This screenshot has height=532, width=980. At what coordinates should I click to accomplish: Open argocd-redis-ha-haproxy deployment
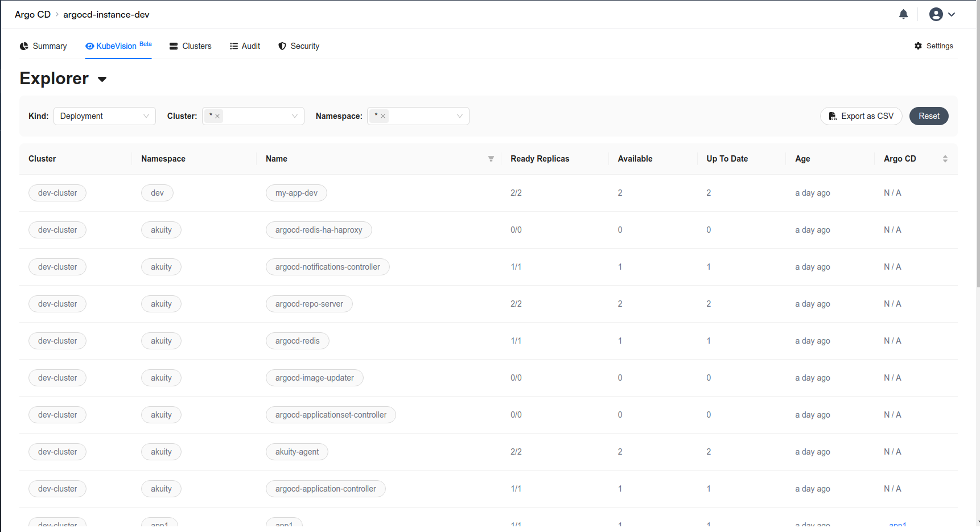pyautogui.click(x=319, y=230)
